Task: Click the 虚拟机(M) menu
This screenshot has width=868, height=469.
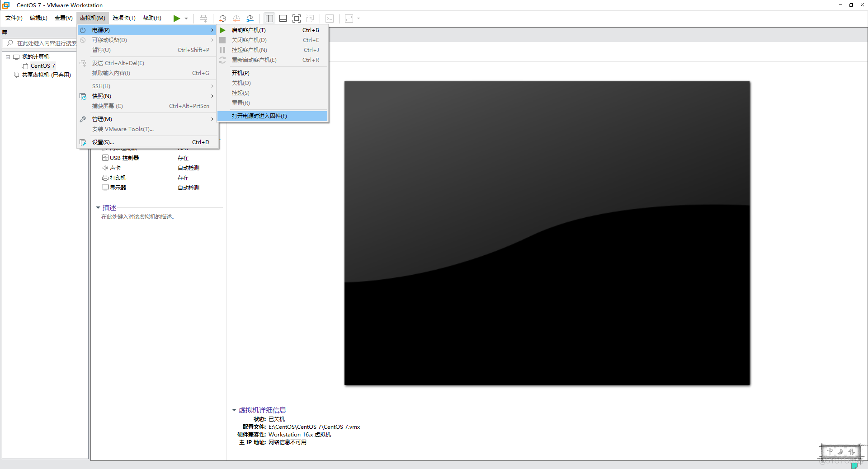Action: [x=93, y=18]
